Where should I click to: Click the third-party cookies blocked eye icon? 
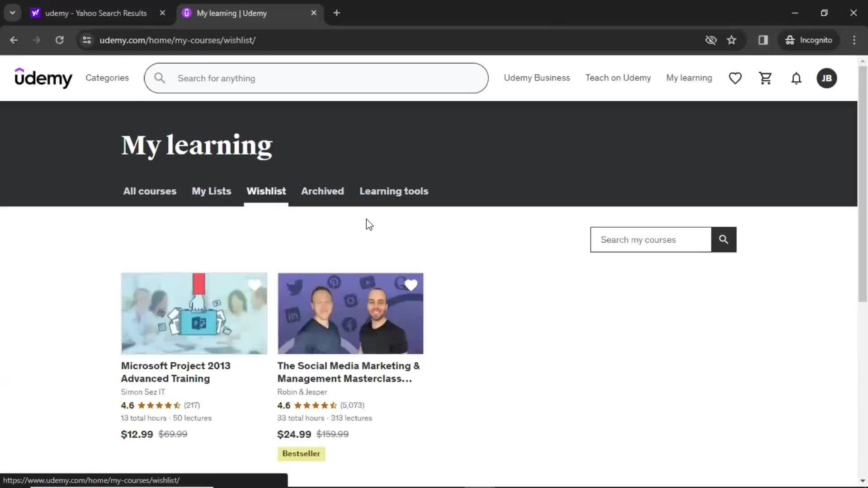point(711,40)
